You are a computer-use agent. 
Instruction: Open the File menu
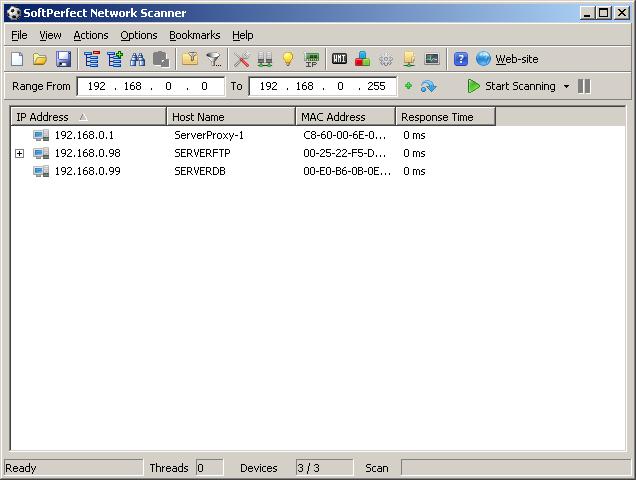pos(19,35)
